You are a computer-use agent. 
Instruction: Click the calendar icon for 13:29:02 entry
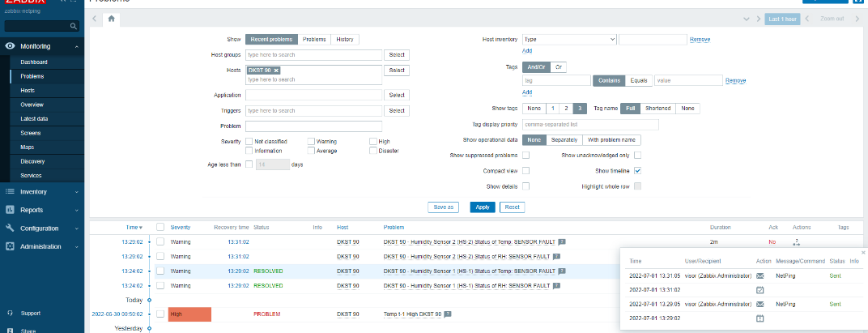pos(759,318)
